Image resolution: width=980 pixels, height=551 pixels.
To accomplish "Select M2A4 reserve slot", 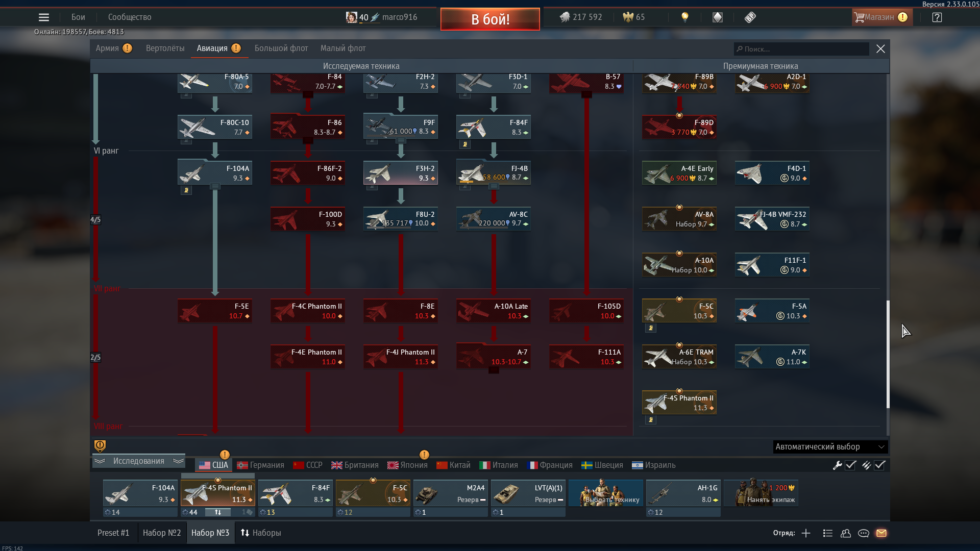I will pos(451,493).
